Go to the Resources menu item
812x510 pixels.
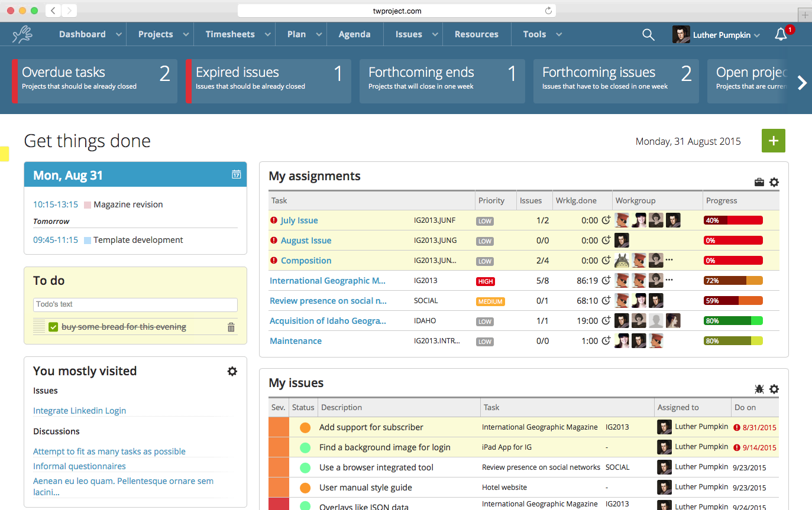[476, 34]
